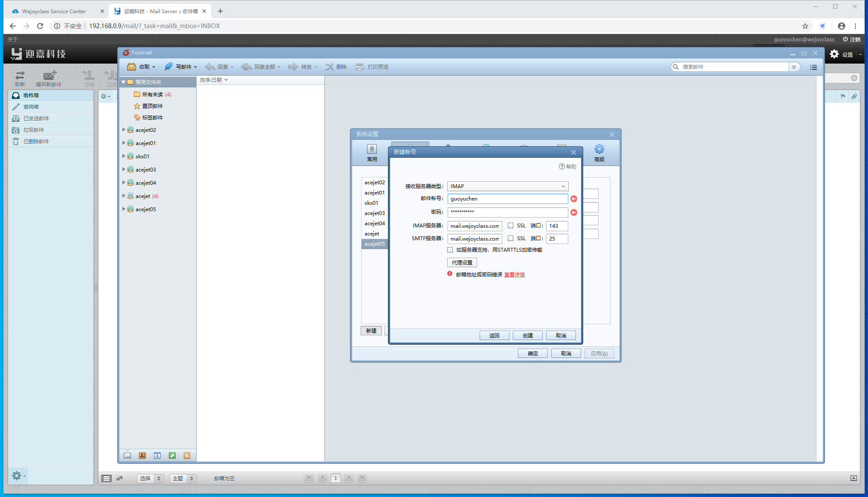Enable SSL for the IMAP server
This screenshot has width=868, height=497.
tap(510, 226)
